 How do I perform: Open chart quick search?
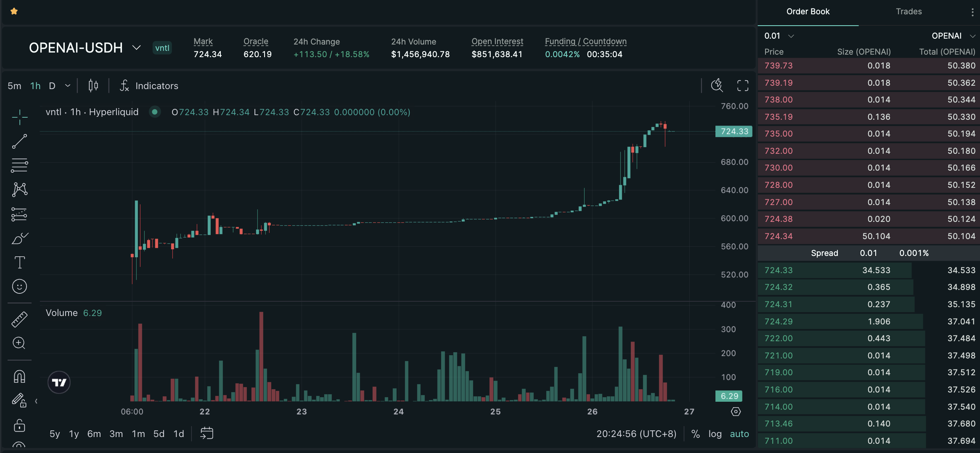717,86
